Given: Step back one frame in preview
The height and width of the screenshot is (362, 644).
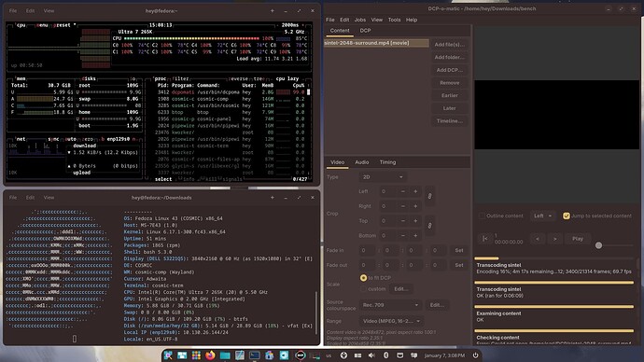Looking at the screenshot, I should [538, 239].
